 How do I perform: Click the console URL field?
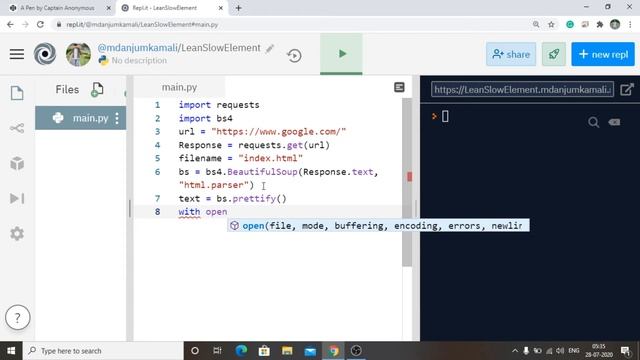(x=522, y=89)
